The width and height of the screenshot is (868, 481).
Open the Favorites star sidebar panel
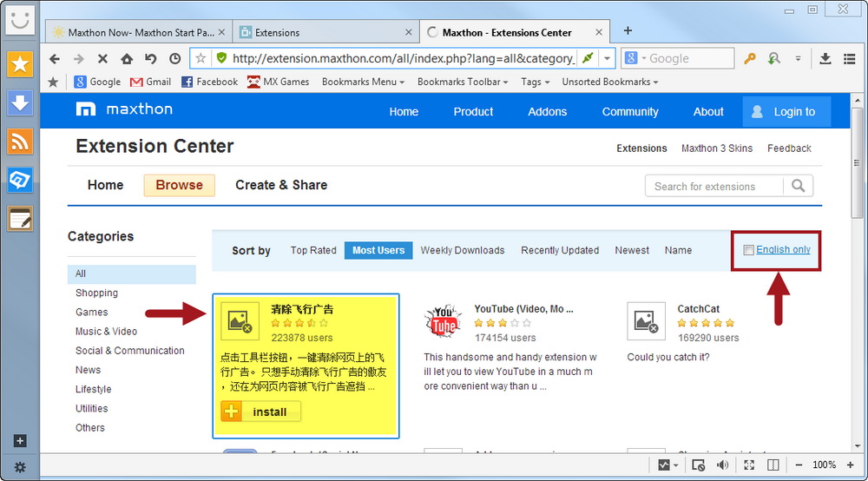pos(20,65)
